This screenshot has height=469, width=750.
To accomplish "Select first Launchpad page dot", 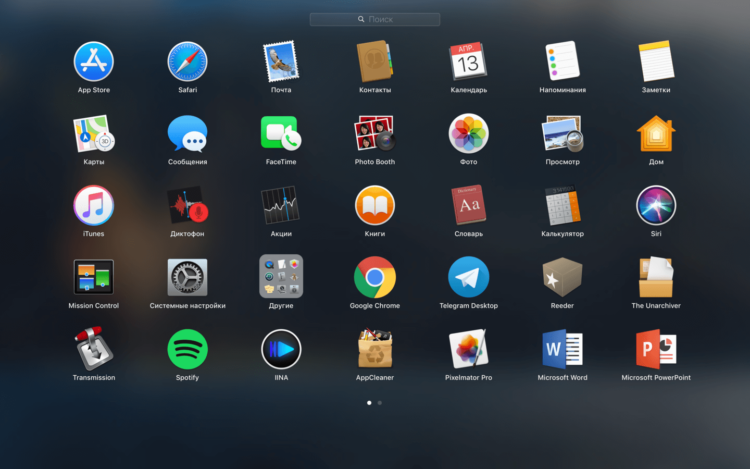I will point(369,403).
